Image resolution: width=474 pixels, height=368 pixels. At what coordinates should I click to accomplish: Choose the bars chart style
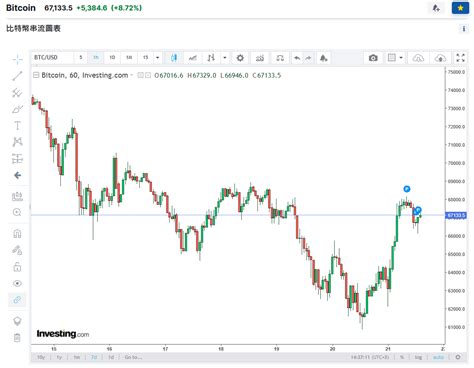coord(211,58)
